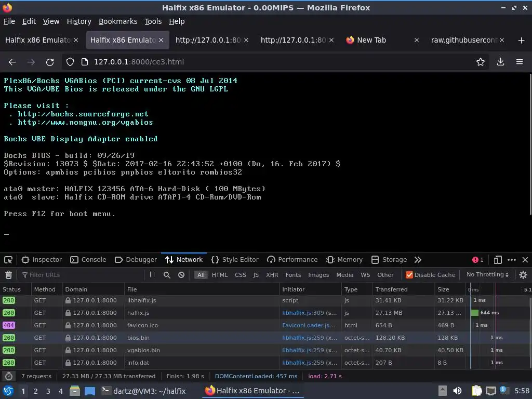Switch to the Style Editor panel

(235, 260)
